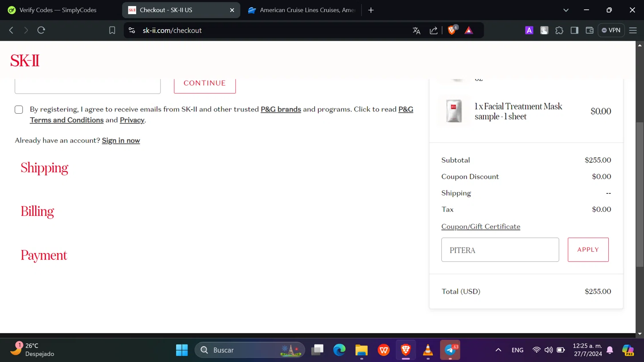Screen dimensions: 644x362
Task: Reload the checkout page
Action: coord(41,30)
